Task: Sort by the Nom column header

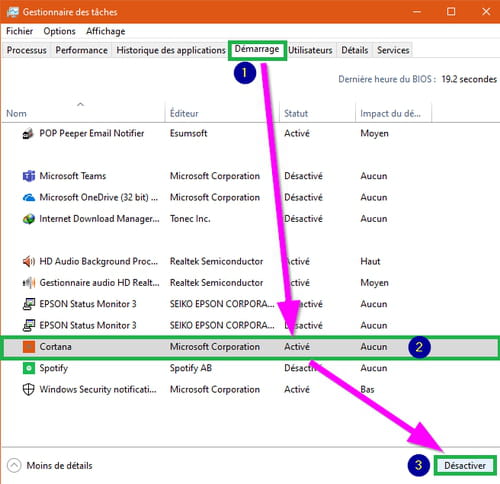Action: [16, 114]
